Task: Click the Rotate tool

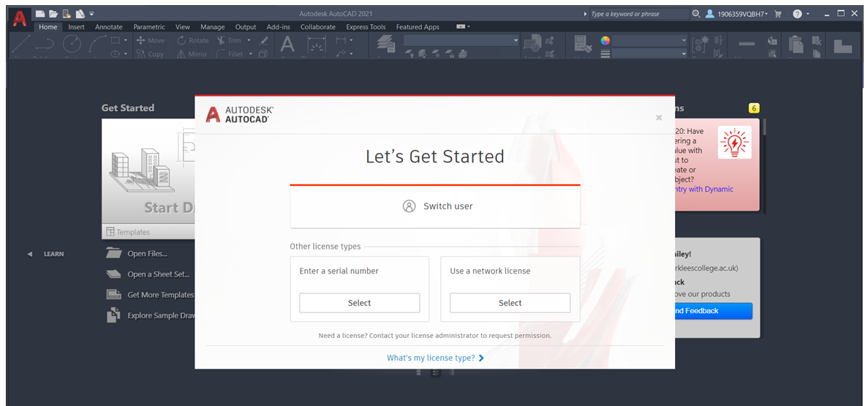Action: (192, 40)
